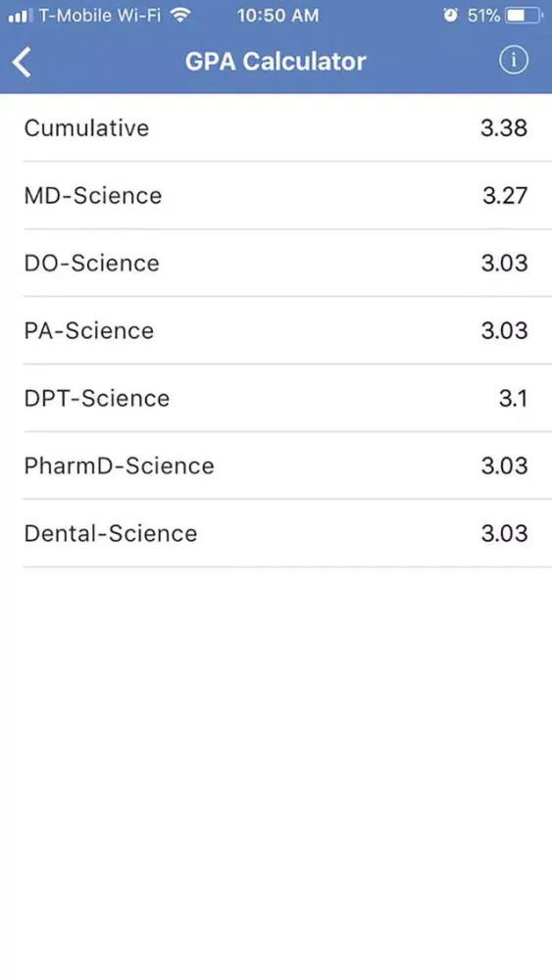Tap the Wi-Fi status icon
Screen dimensions: 552x980
tap(180, 15)
